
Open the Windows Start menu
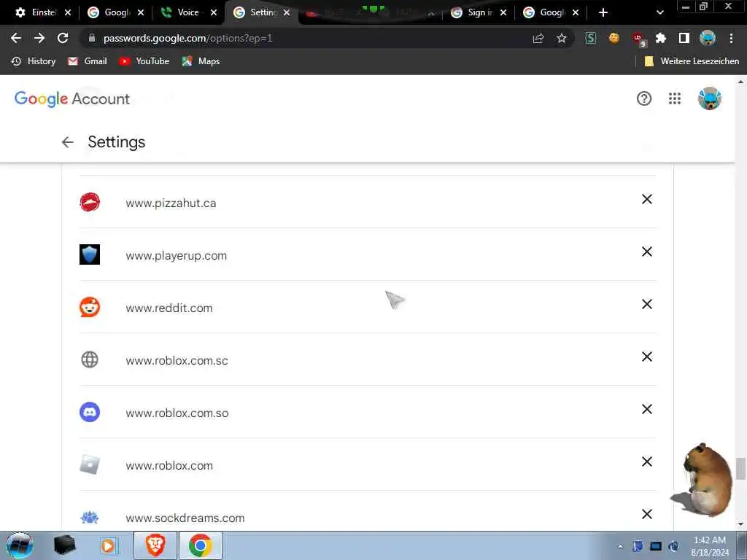click(20, 545)
